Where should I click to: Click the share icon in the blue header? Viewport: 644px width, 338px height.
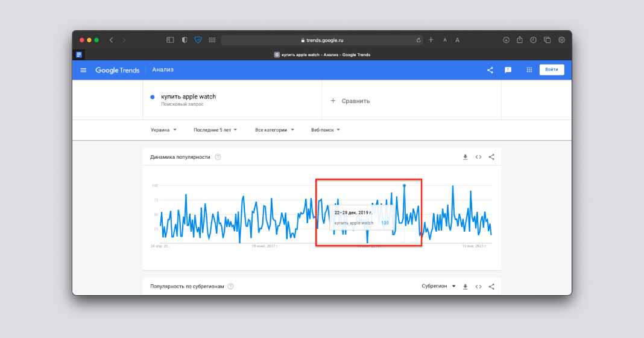[490, 70]
